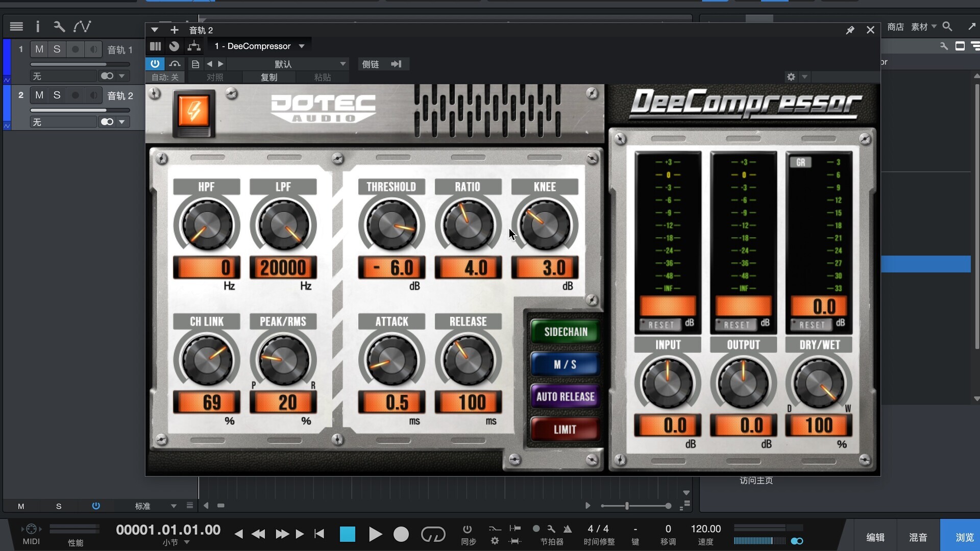
Task: Click the browser search magnifier icon
Action: coord(947,27)
